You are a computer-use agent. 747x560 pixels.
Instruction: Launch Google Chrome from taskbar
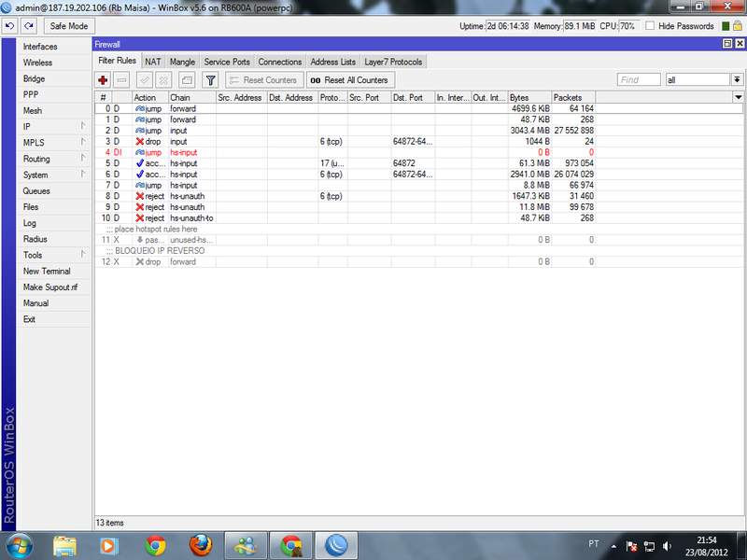pos(155,546)
